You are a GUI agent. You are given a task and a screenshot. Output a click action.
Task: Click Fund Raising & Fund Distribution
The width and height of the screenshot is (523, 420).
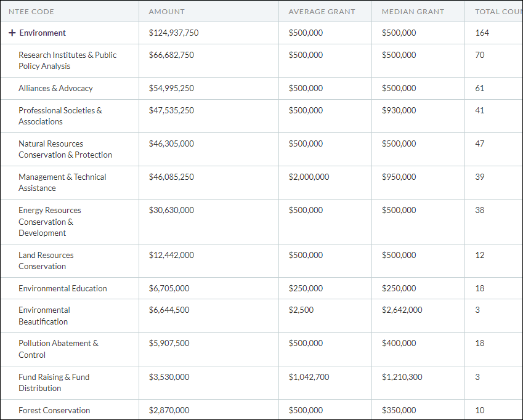55,382
